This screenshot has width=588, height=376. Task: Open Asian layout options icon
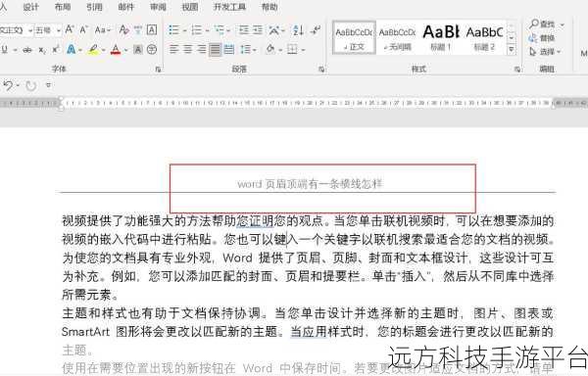click(x=274, y=30)
